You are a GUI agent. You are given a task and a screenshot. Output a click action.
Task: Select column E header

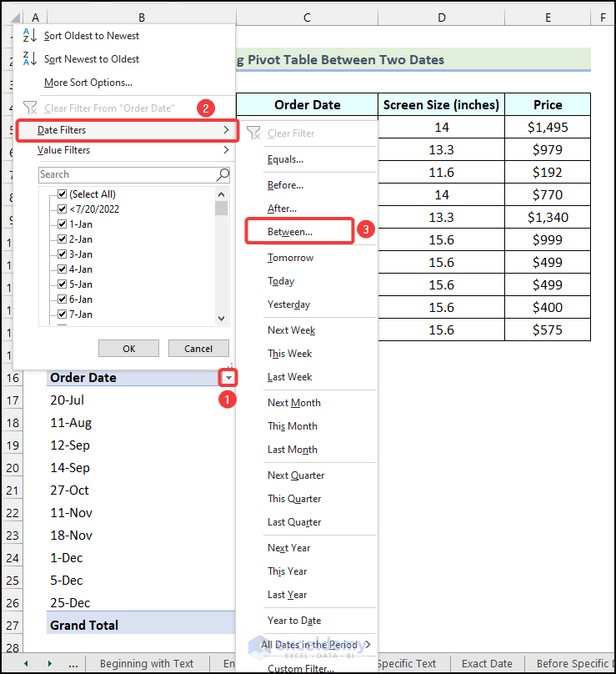click(x=548, y=18)
